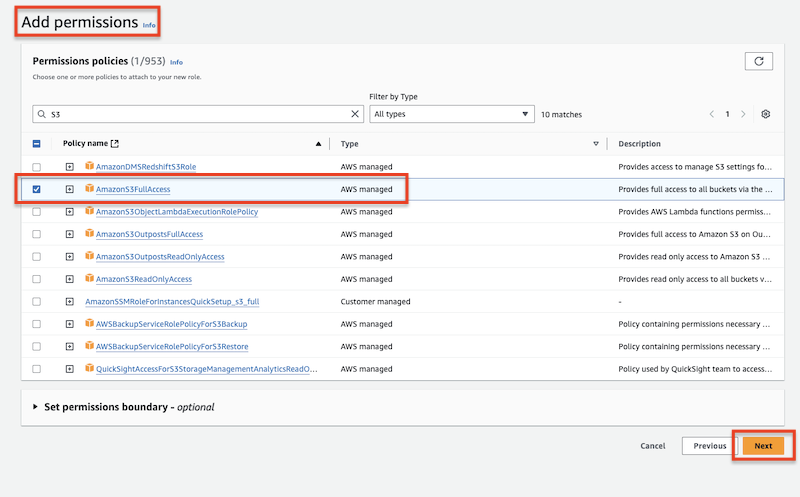
Task: Click Cancel
Action: tap(653, 445)
